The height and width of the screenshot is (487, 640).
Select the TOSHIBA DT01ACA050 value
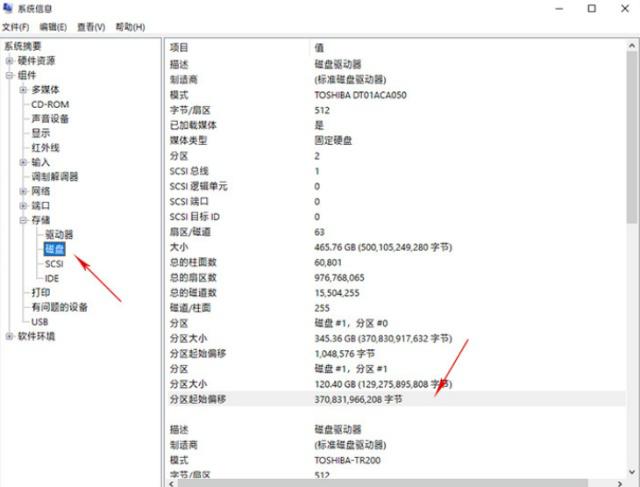pyautogui.click(x=360, y=95)
